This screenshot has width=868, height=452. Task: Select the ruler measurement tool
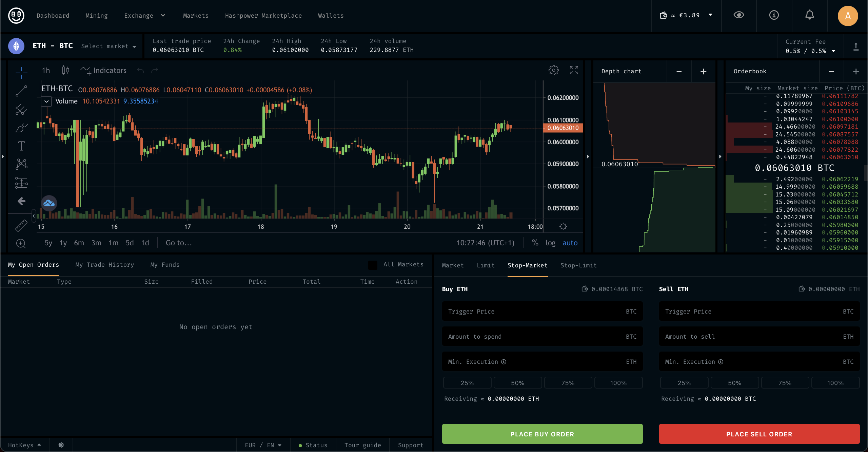click(x=21, y=225)
